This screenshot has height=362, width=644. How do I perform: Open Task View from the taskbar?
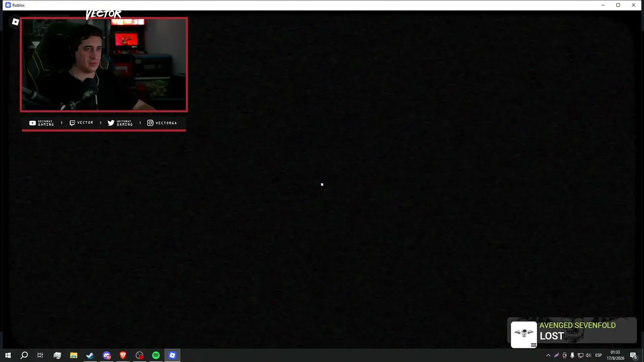(x=40, y=355)
